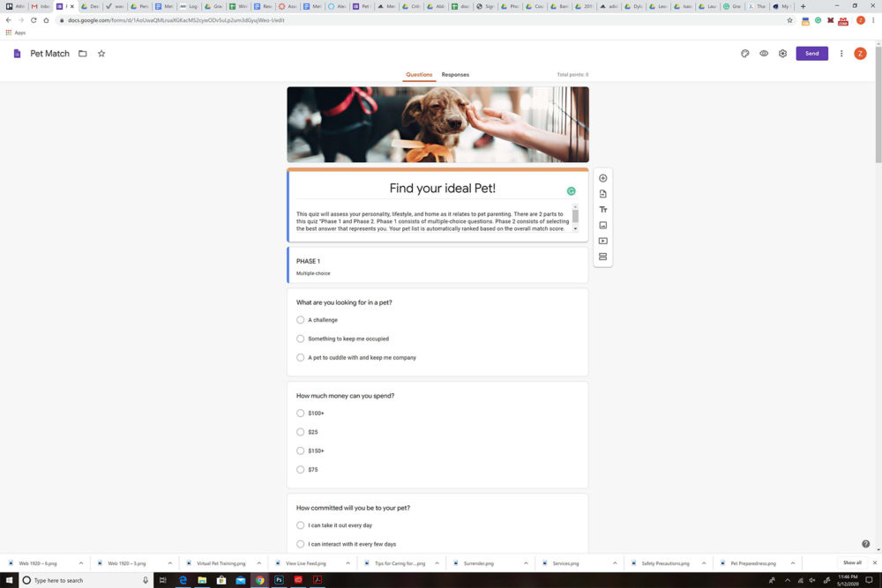The width and height of the screenshot is (882, 588).
Task: Click the description box scrollbar
Action: pyautogui.click(x=575, y=218)
